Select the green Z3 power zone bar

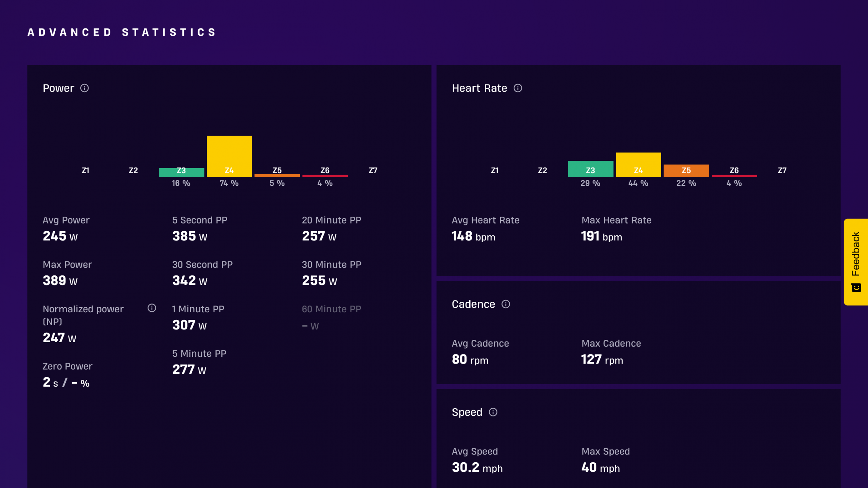(181, 172)
